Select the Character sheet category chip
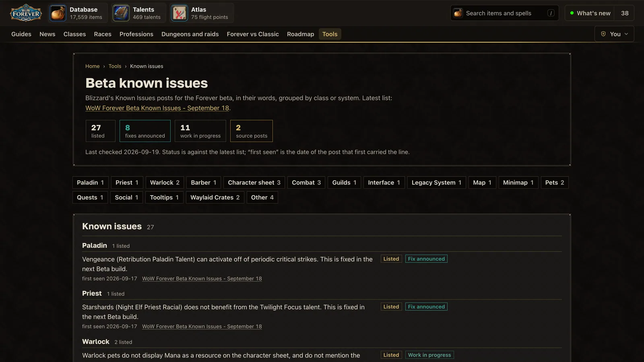This screenshot has width=644, height=362. (x=254, y=183)
